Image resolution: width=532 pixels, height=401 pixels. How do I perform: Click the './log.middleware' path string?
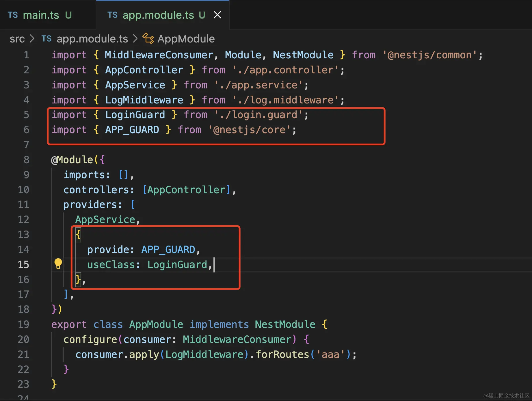pos(285,100)
